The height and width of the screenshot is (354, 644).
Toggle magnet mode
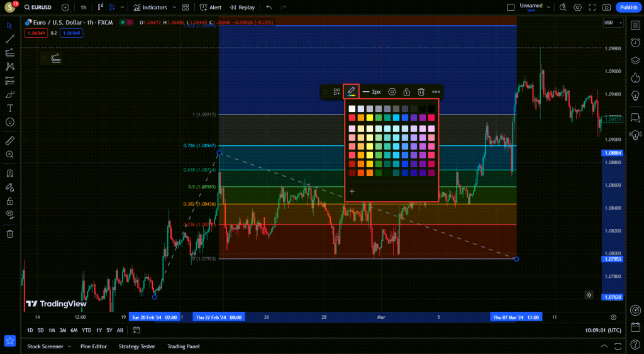pos(10,174)
